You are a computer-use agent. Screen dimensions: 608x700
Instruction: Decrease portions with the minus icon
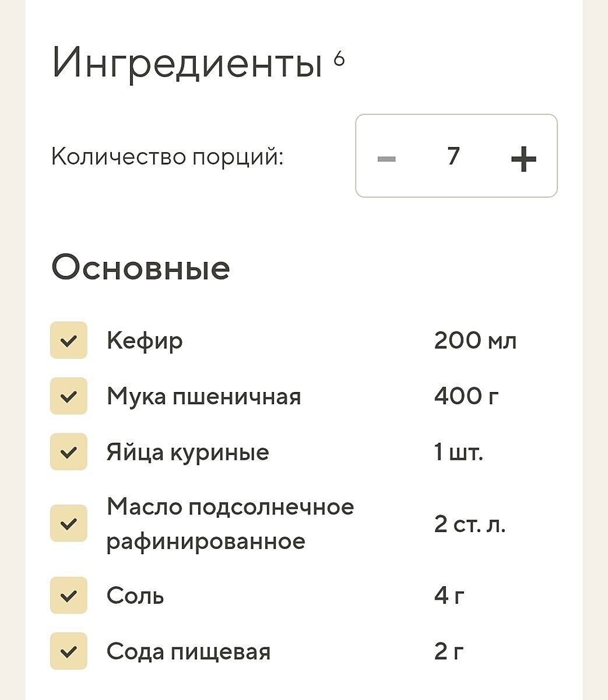point(386,158)
